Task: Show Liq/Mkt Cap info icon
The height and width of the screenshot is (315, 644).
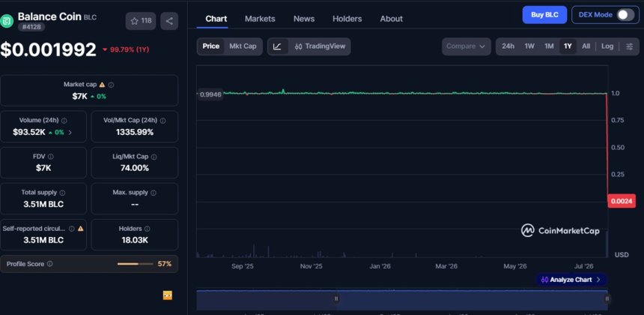Action: coord(154,157)
